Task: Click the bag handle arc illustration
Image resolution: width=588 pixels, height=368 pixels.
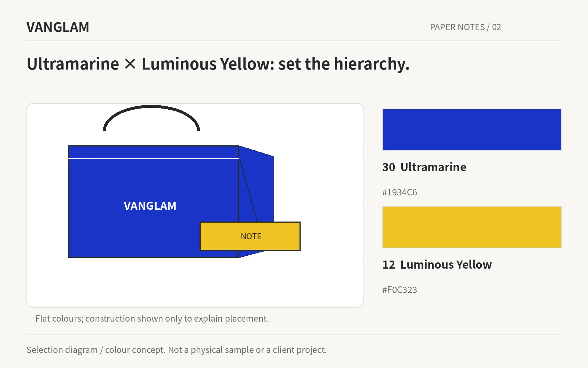Action: [151, 118]
